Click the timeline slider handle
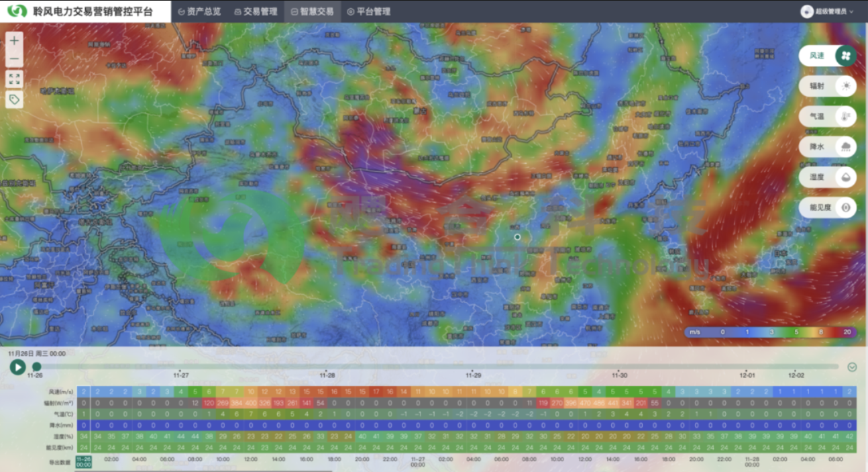This screenshot has width=868, height=472. click(x=37, y=367)
